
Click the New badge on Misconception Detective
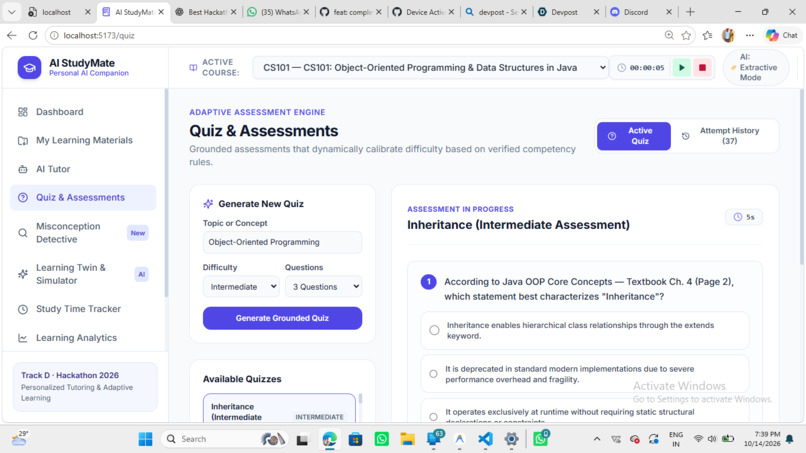point(138,233)
